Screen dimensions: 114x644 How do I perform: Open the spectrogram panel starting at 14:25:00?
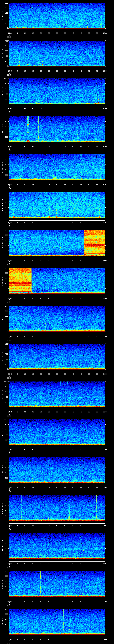click(x=57, y=432)
